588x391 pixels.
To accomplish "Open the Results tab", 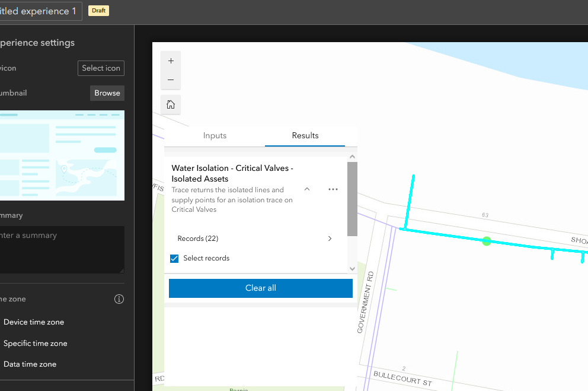I will click(305, 135).
